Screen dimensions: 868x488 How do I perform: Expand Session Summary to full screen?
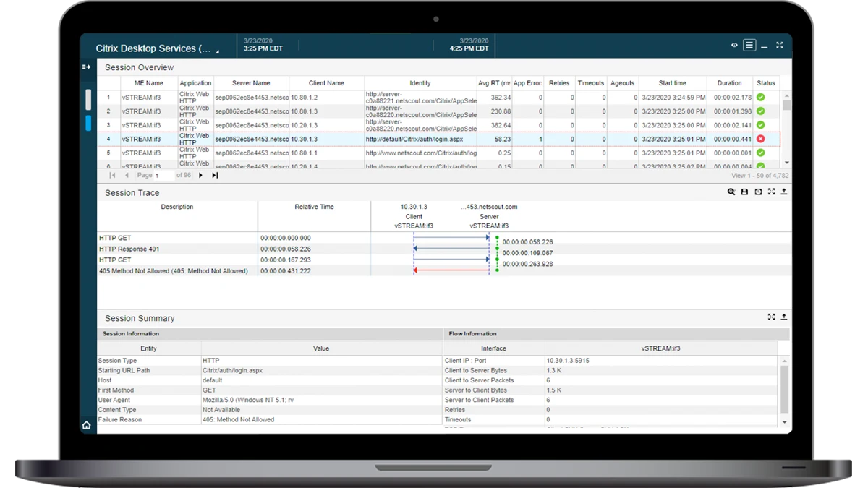tap(771, 317)
